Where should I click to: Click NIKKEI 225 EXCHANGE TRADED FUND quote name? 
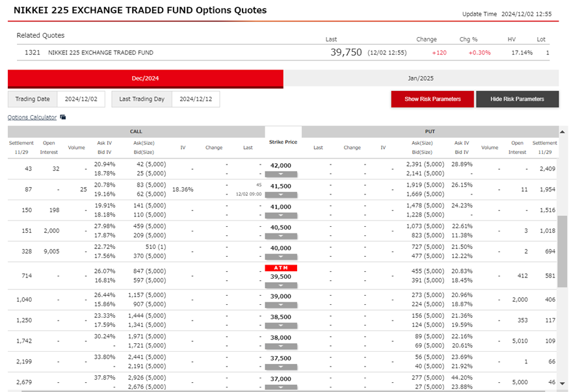101,53
